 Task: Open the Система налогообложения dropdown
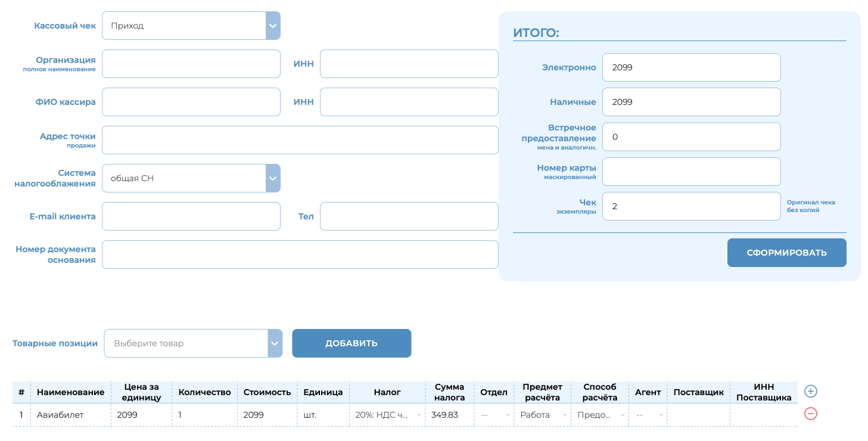272,178
